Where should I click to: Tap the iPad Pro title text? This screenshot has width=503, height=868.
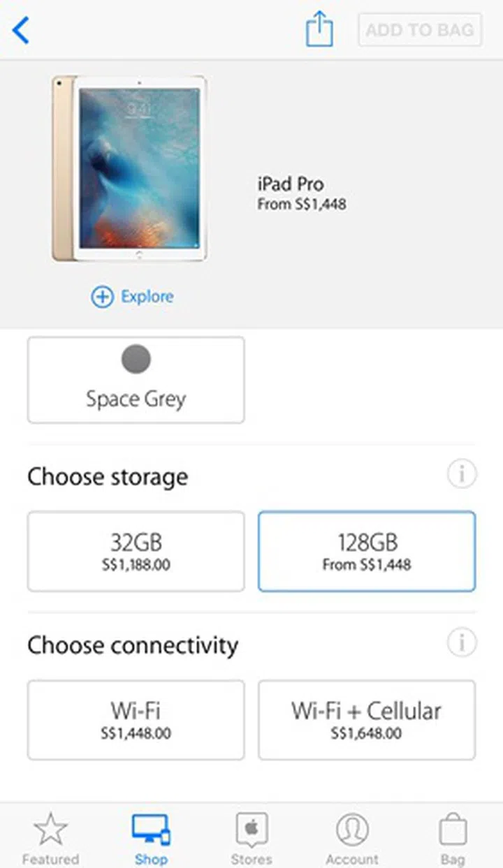(x=291, y=185)
